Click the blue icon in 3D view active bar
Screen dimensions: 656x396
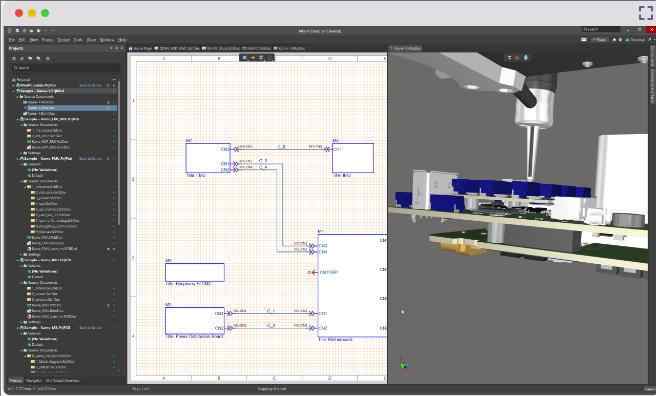coord(526,58)
